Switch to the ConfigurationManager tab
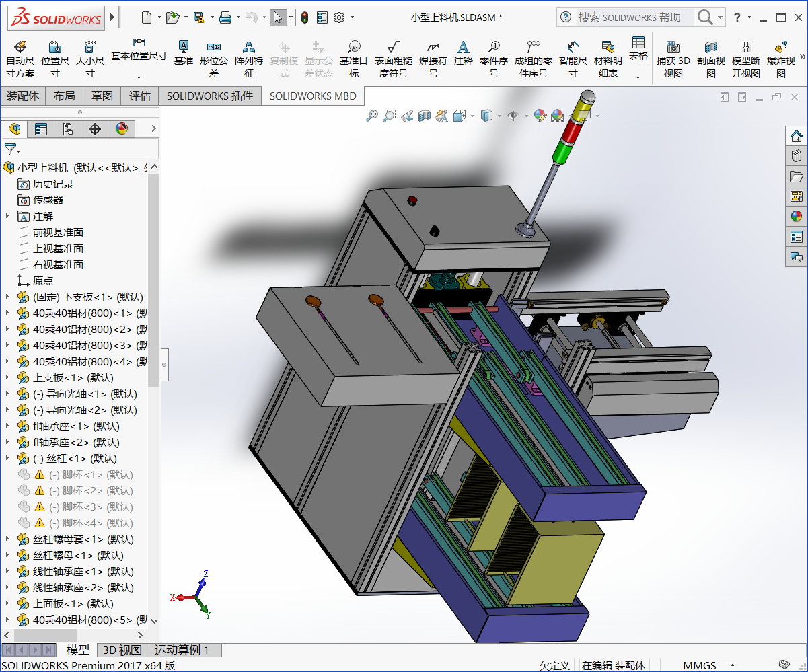The width and height of the screenshot is (808, 672). point(68,128)
